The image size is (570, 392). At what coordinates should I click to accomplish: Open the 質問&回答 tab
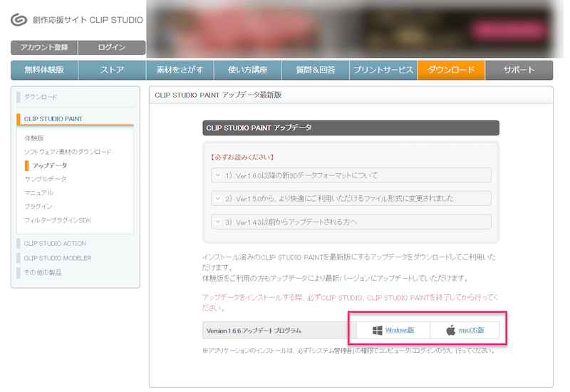tap(316, 70)
